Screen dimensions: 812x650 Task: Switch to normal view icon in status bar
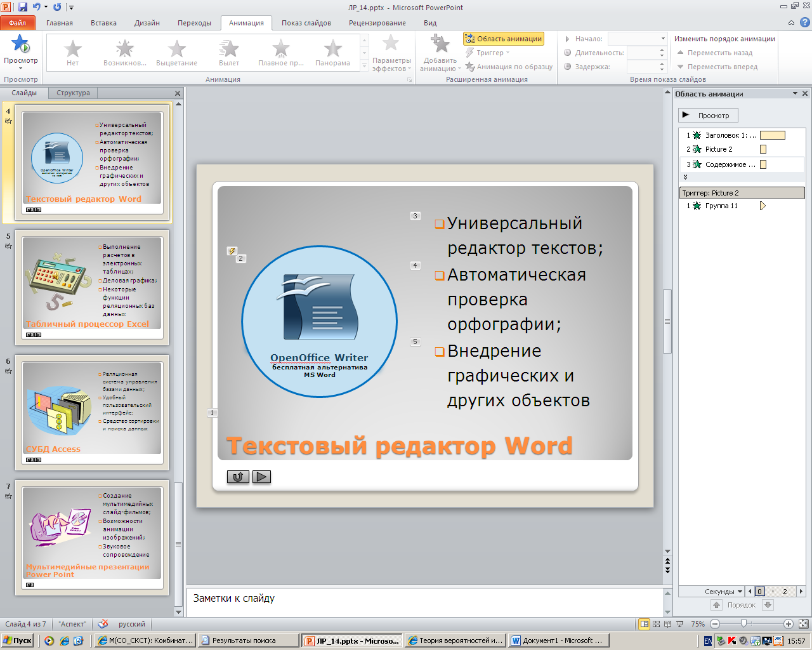point(644,624)
